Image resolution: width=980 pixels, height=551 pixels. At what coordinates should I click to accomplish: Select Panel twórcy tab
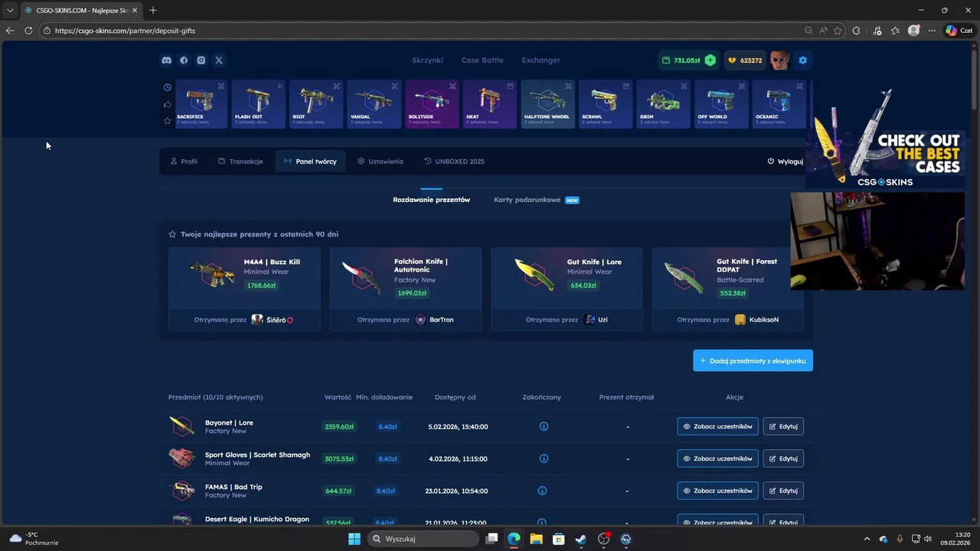coord(310,161)
